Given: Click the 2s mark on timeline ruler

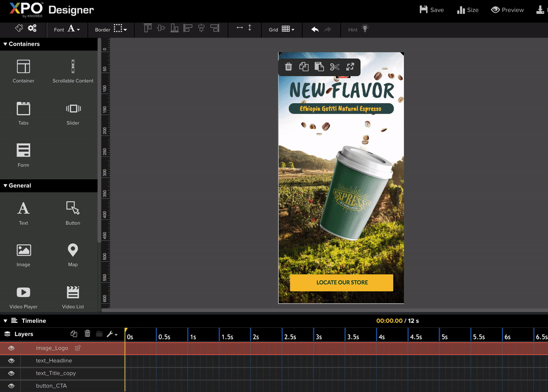Looking at the screenshot, I should coord(256,337).
